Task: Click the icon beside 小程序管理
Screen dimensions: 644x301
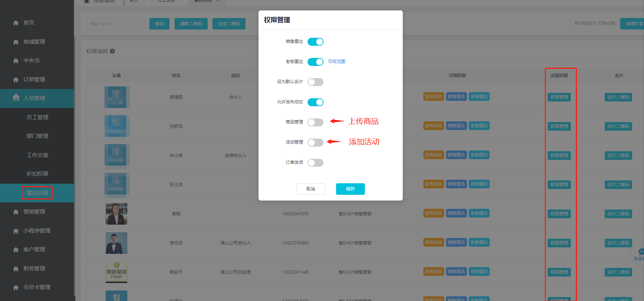Action: point(16,231)
